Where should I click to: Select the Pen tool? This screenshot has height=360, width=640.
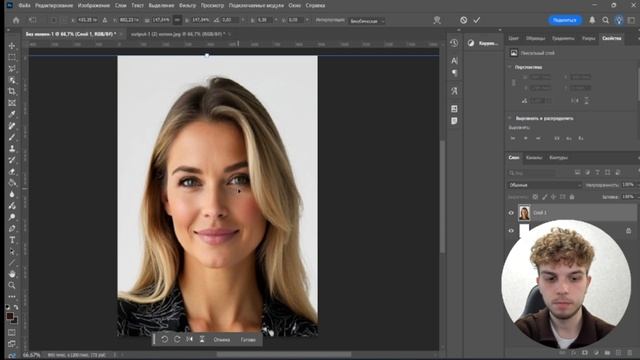[x=12, y=229]
